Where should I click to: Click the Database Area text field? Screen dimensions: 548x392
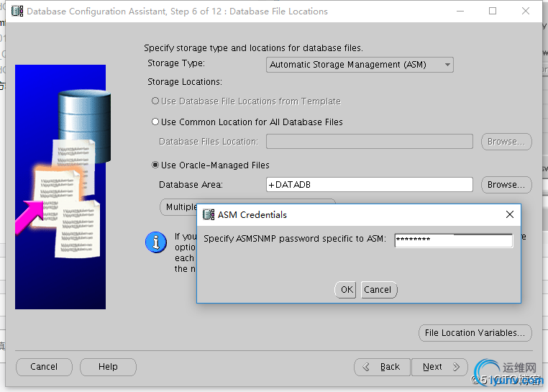point(369,185)
